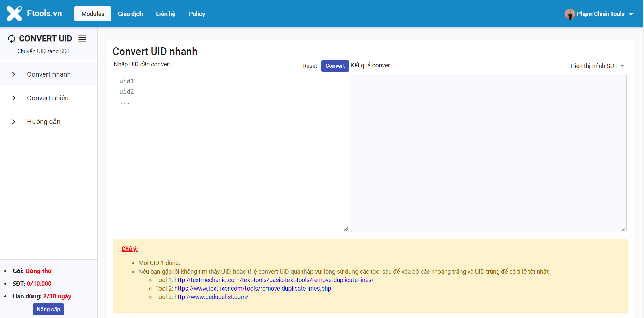This screenshot has width=644, height=318.
Task: Open the Modules menu
Action: pyautogui.click(x=93, y=14)
